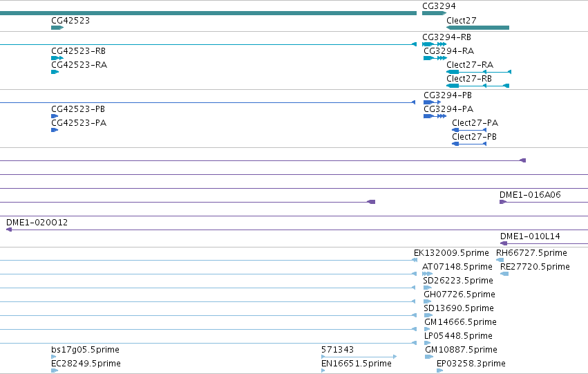Viewport: 588px width, 374px height.
Task: Select the CG42523-PB protein glyph
Action: (x=55, y=116)
